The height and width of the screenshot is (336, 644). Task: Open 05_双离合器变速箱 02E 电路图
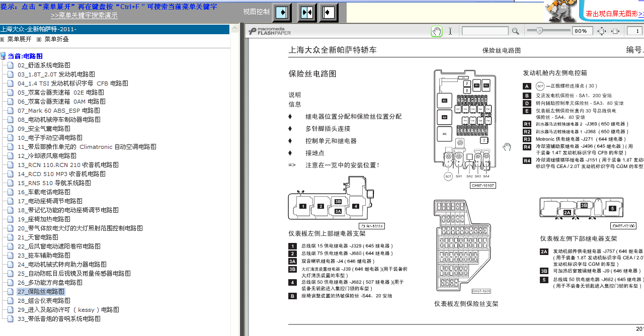(61, 93)
